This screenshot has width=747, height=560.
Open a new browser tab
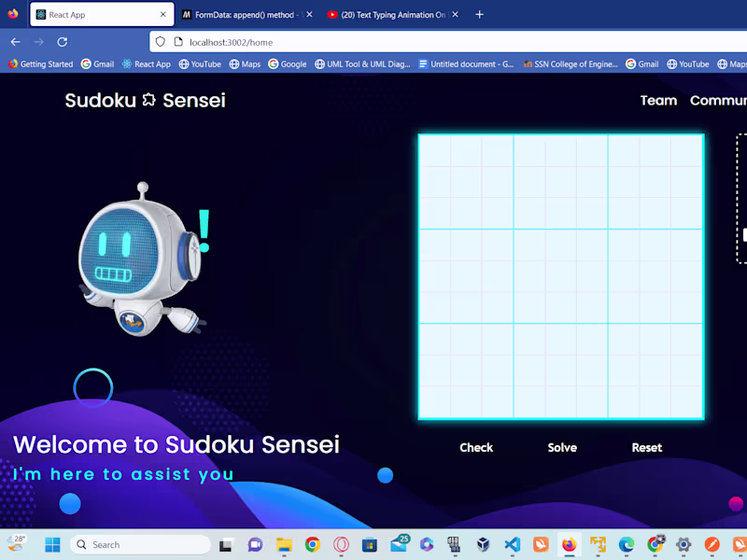pyautogui.click(x=479, y=15)
